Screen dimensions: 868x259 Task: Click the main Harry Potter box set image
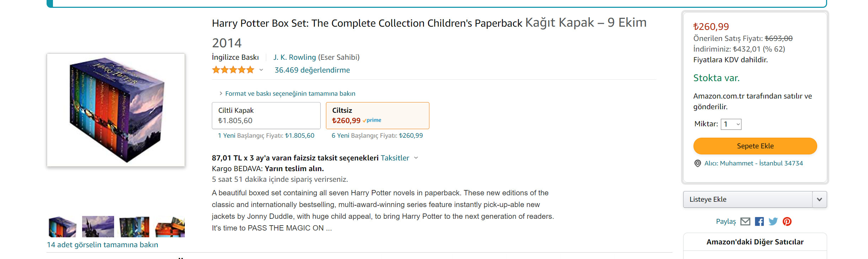click(x=116, y=110)
